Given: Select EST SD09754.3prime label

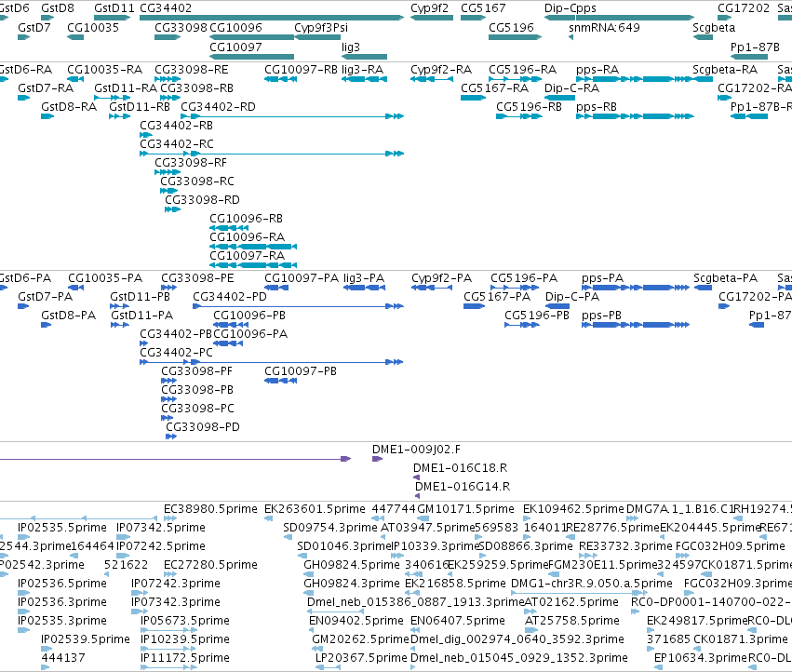Looking at the screenshot, I should [329, 528].
